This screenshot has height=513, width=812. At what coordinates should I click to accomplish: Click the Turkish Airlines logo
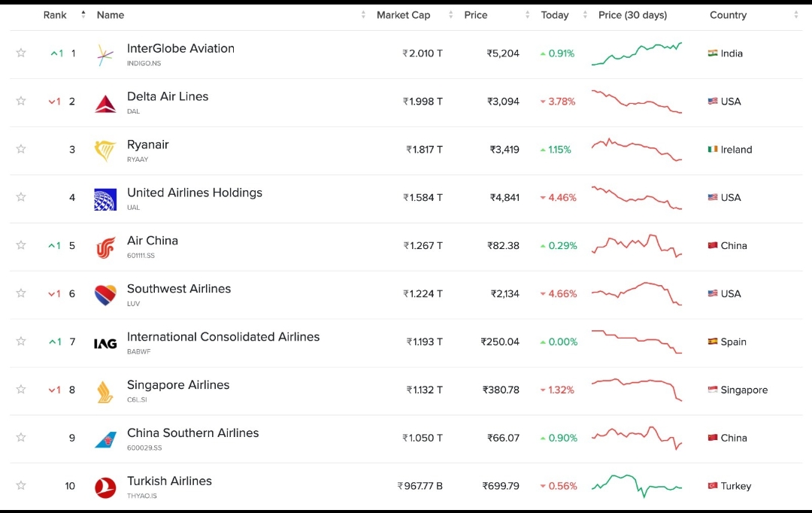[x=105, y=486]
